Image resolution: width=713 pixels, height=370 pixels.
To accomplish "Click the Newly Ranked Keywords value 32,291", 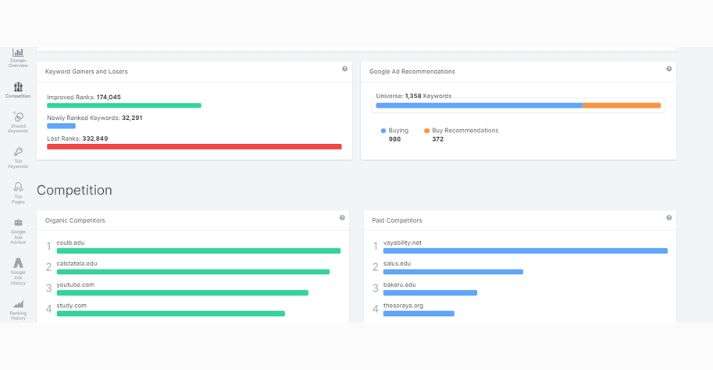I will 132,118.
